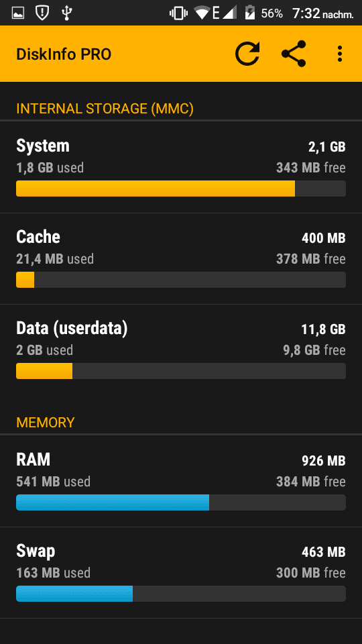
Task: Click the Swap usage bar
Action: [181, 594]
